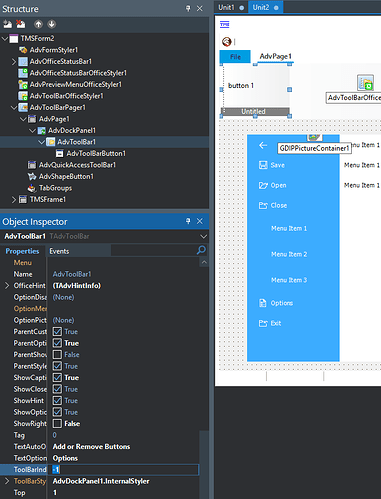Collapse the AdvToolBarPager1 tree node
The width and height of the screenshot is (381, 499).
pos(14,108)
